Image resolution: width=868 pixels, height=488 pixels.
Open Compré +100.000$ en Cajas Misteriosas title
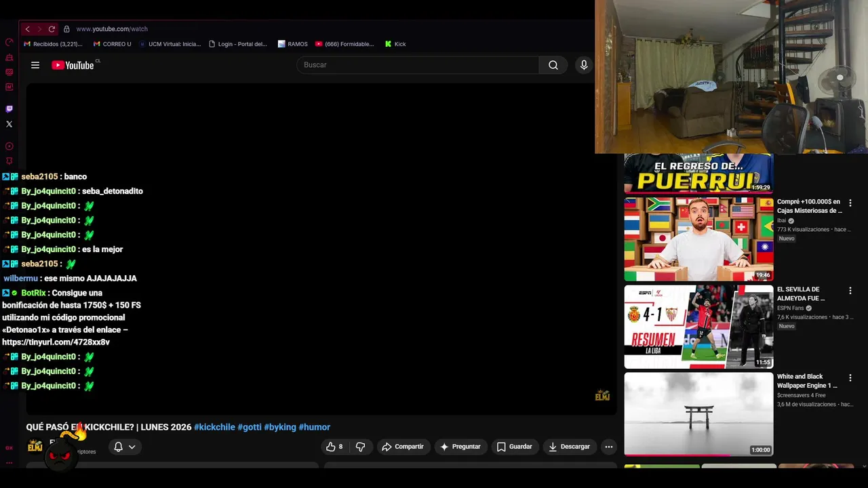tap(809, 206)
